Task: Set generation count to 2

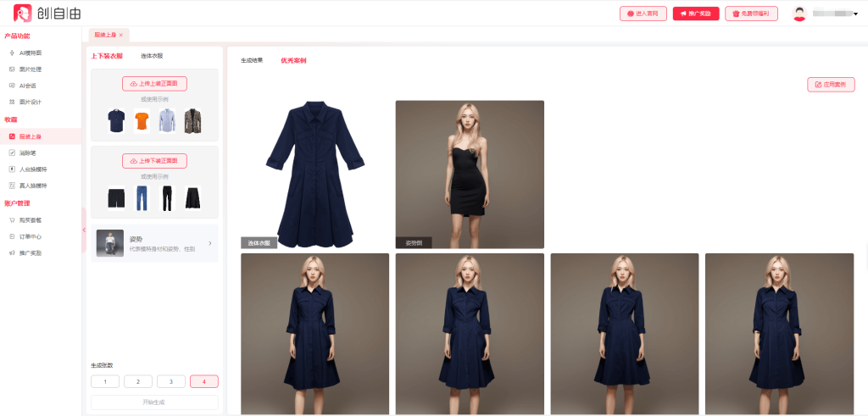Action: coord(138,381)
